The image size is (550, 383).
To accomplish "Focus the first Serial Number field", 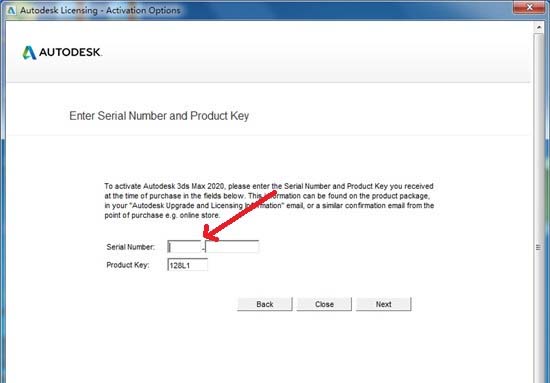I will tap(185, 247).
